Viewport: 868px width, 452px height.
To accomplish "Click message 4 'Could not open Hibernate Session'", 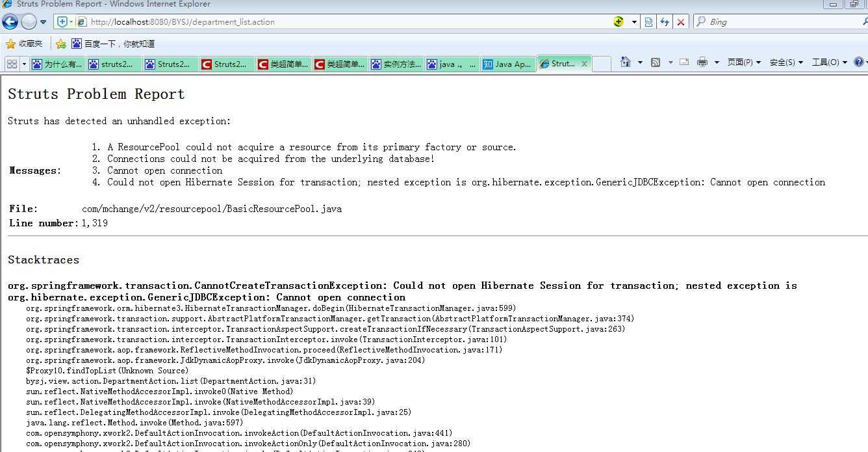I will 466,182.
